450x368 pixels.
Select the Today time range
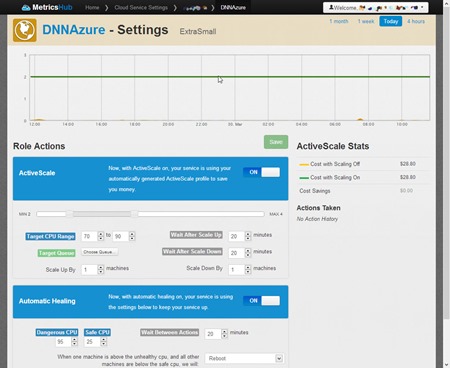coord(391,21)
